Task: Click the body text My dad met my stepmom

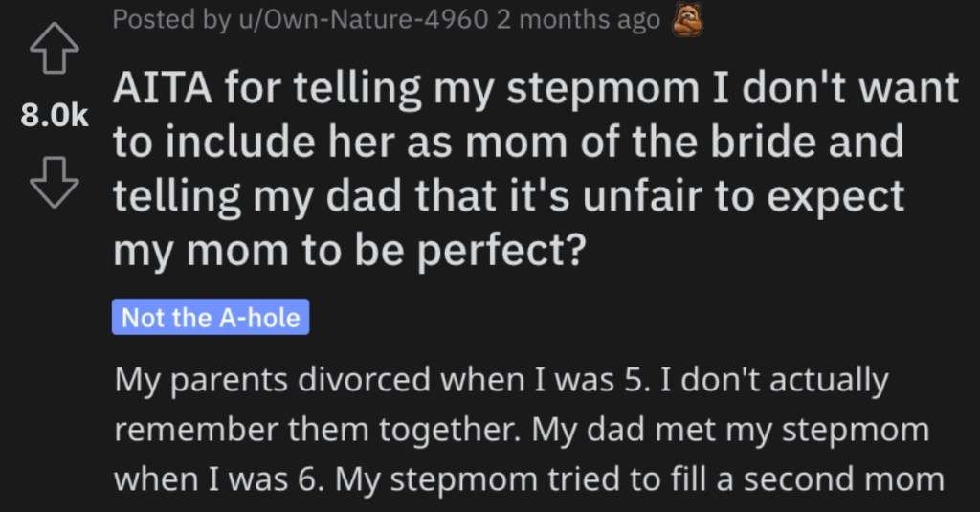Action: pyautogui.click(x=730, y=430)
